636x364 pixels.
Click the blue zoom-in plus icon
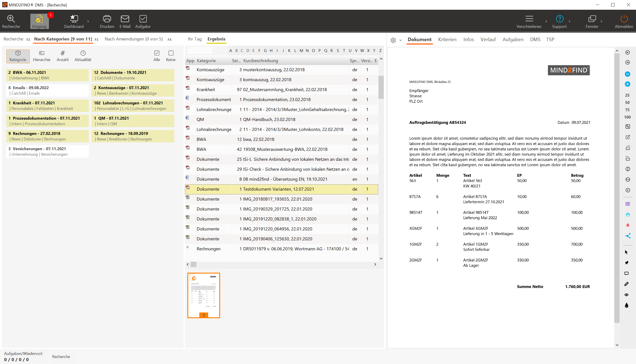click(x=627, y=84)
